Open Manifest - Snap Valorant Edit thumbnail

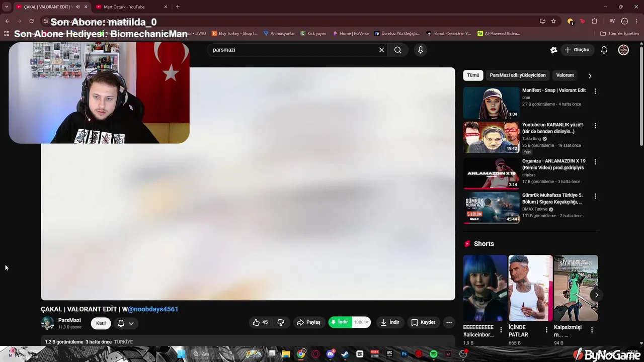pos(491,103)
